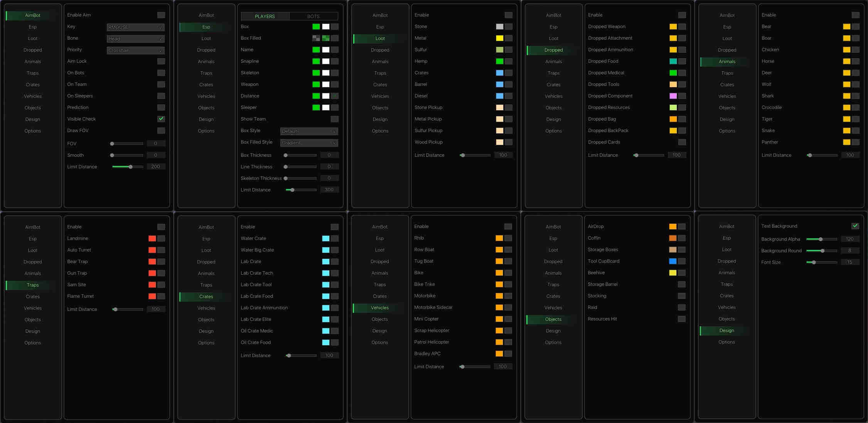Click the white Skeleton color swatch
This screenshot has width=868, height=423.
tap(326, 73)
